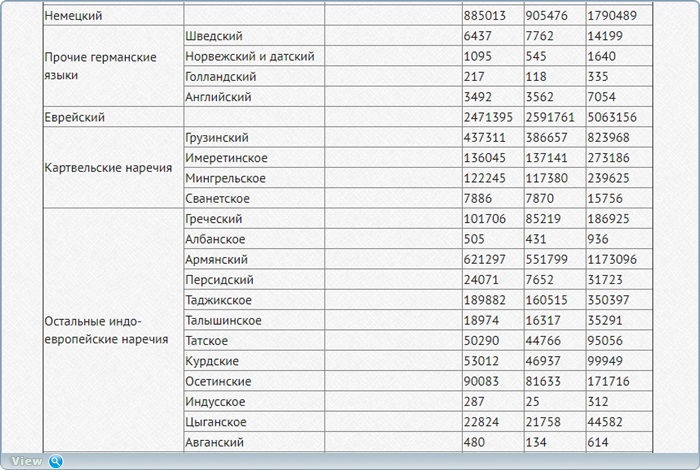The height and width of the screenshot is (470, 700).
Task: Click the value 1173096
Action: (612, 259)
